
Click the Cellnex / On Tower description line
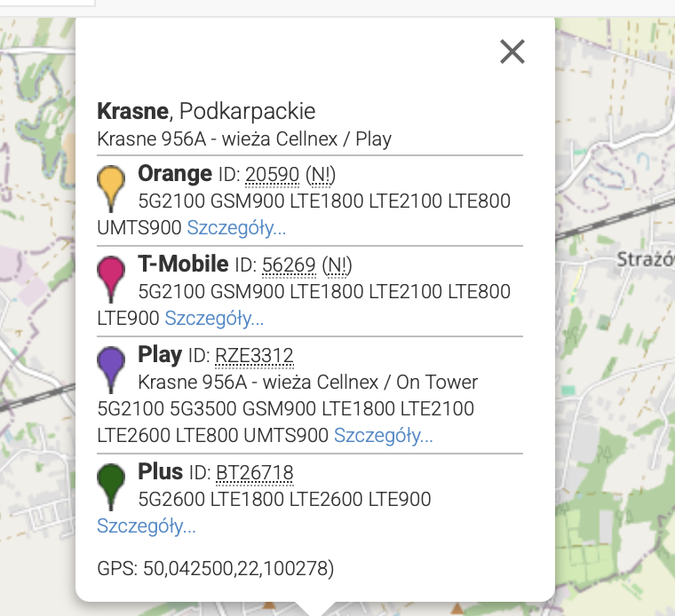(x=308, y=382)
